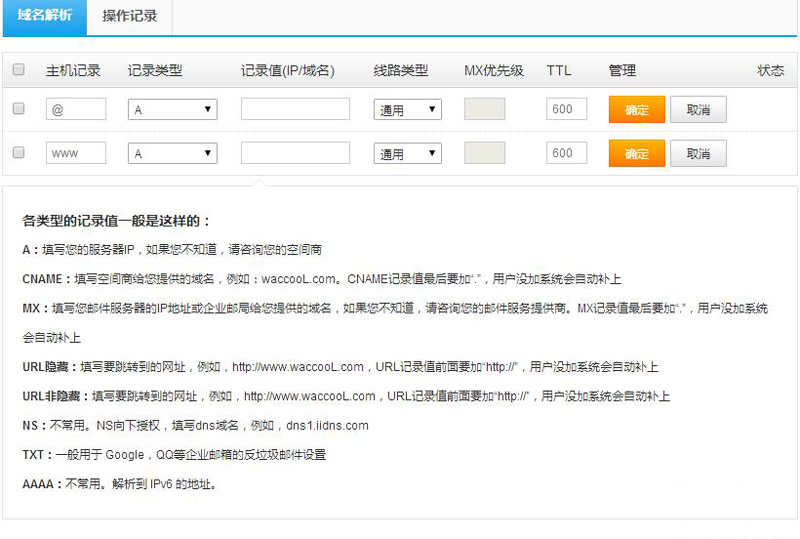
Task: Click record value field in www row
Action: pyautogui.click(x=295, y=153)
